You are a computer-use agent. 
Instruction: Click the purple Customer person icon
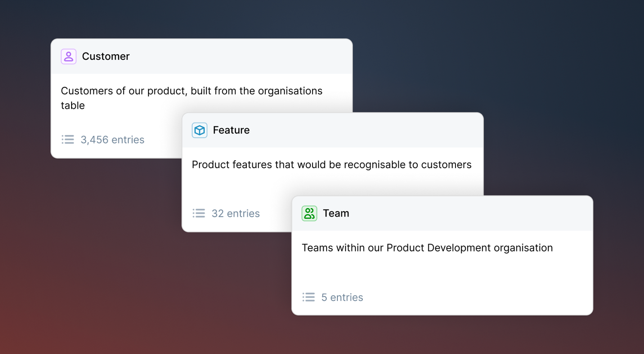click(69, 56)
